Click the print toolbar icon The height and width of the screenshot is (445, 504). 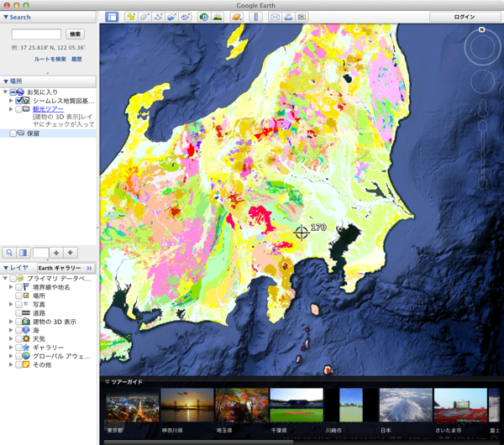click(288, 17)
